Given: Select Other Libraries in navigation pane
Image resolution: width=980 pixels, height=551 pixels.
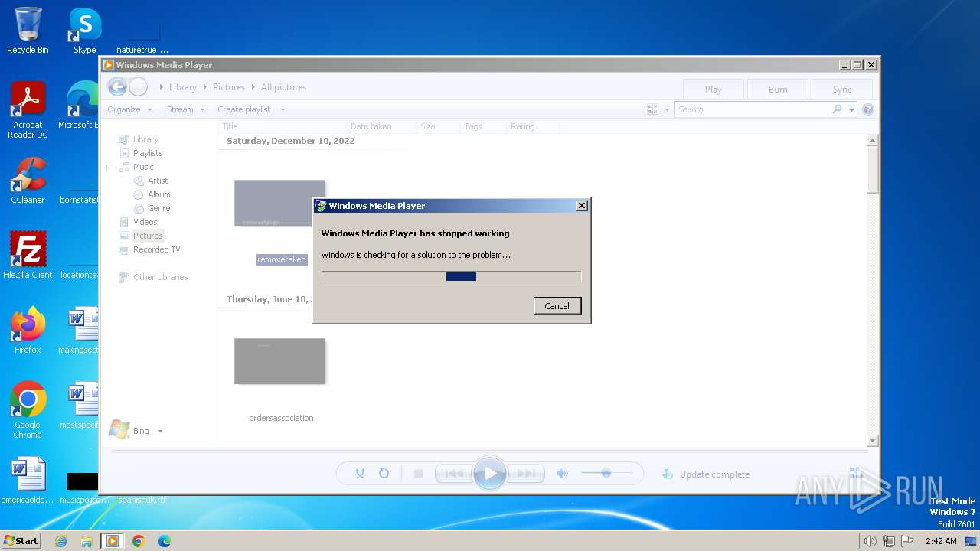Looking at the screenshot, I should pyautogui.click(x=160, y=277).
